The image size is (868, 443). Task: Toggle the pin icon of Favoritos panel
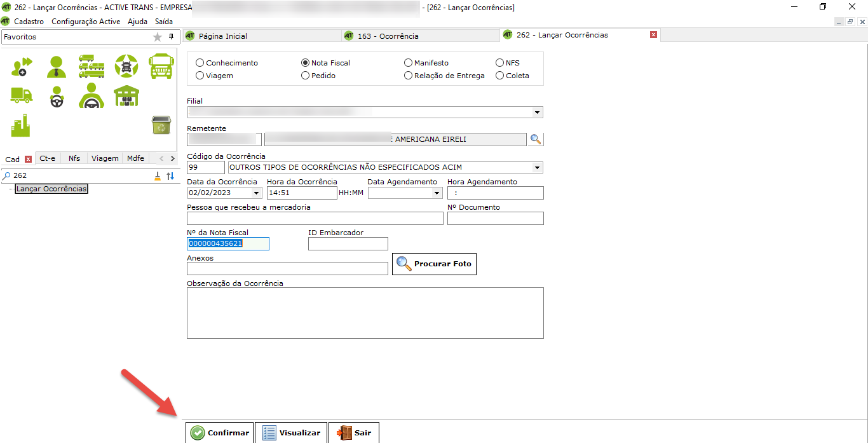click(171, 37)
